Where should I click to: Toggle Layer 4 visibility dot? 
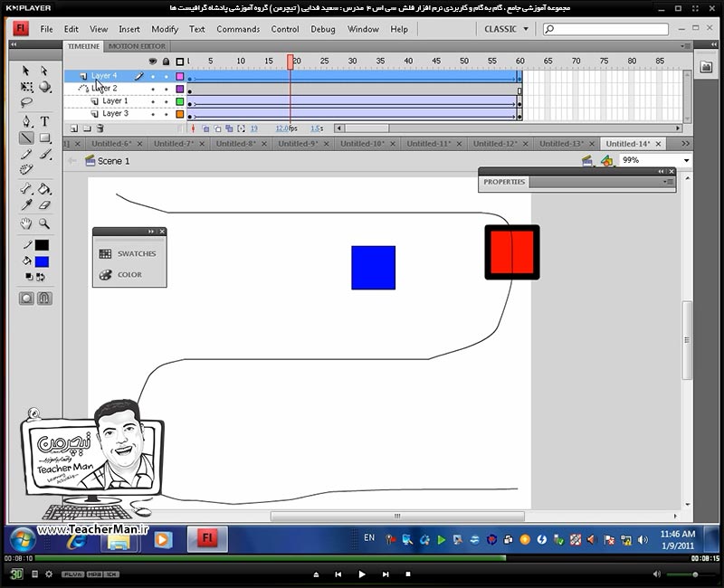(x=153, y=77)
